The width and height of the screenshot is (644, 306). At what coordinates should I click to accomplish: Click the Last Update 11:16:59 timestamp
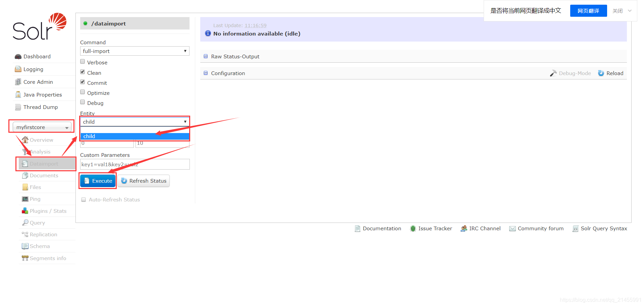click(x=256, y=25)
